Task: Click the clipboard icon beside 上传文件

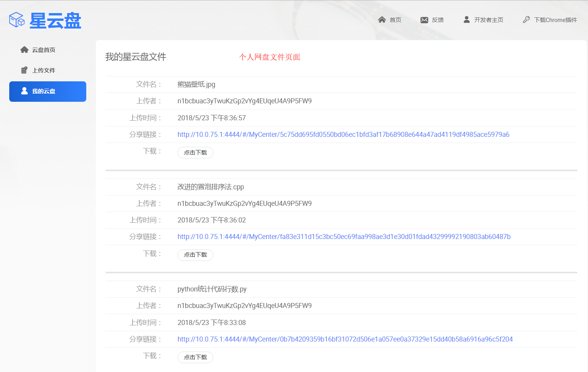Action: [24, 70]
